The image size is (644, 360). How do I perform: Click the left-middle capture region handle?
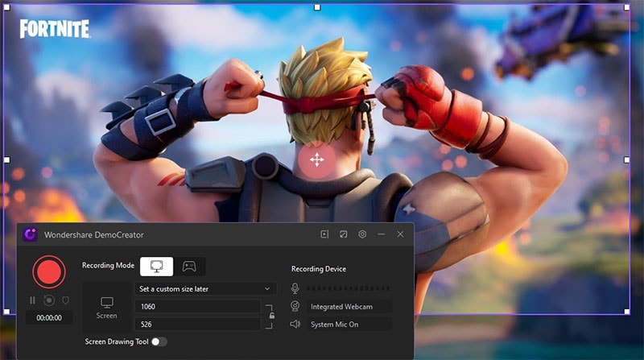(x=6, y=159)
